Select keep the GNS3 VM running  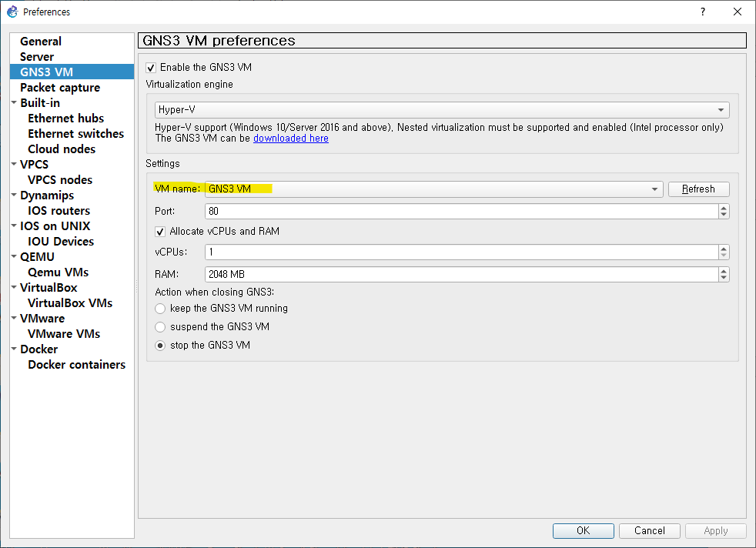(160, 309)
